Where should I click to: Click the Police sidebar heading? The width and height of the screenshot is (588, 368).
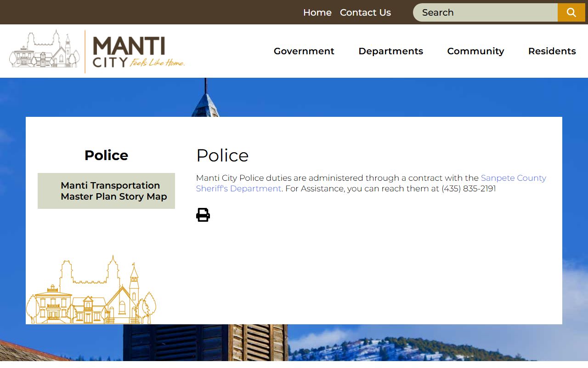tap(106, 155)
